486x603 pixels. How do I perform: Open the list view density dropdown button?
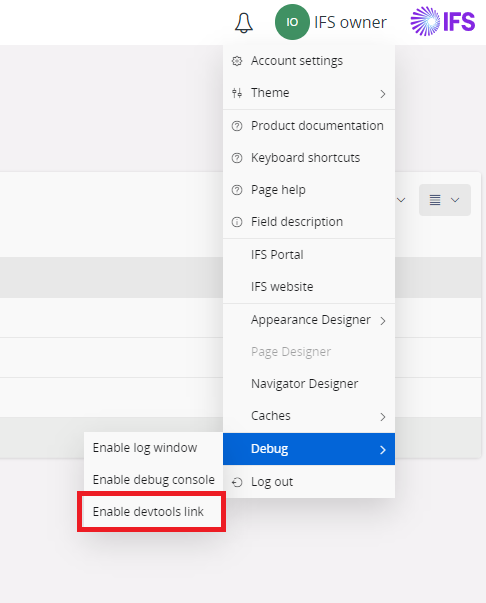click(x=444, y=200)
